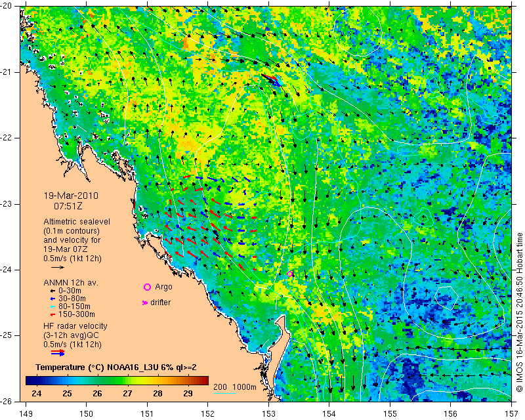Click the green 26°C colorbar section
This screenshot has width=525, height=420.
coord(97,381)
